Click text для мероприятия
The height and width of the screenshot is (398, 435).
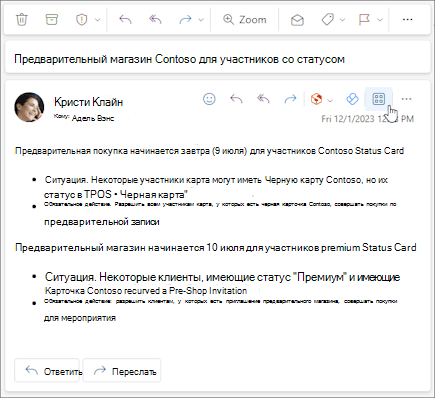pyautogui.click(x=80, y=318)
